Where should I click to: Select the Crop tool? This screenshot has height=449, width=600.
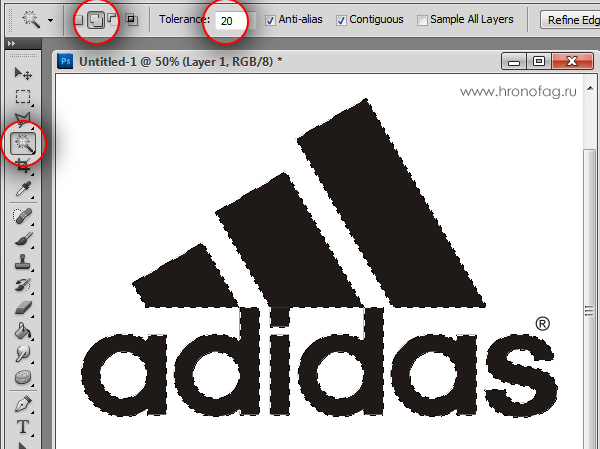pos(23,167)
